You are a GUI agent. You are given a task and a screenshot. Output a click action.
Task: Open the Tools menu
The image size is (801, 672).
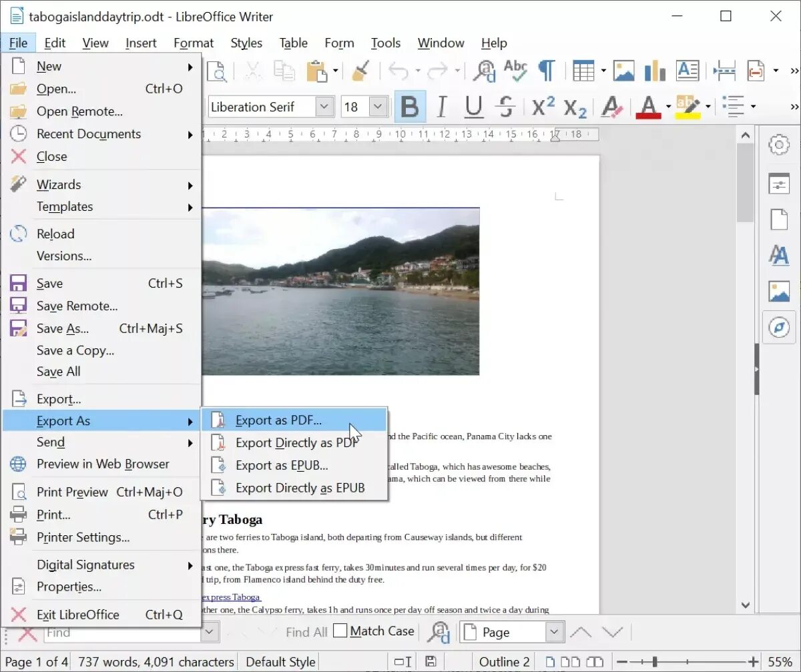pos(386,43)
